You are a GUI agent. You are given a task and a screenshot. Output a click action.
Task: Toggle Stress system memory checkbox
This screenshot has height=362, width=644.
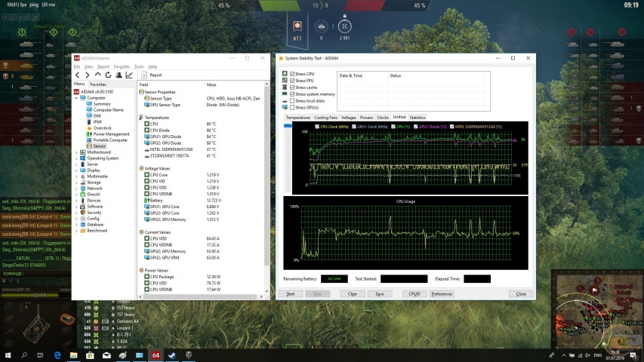[292, 94]
